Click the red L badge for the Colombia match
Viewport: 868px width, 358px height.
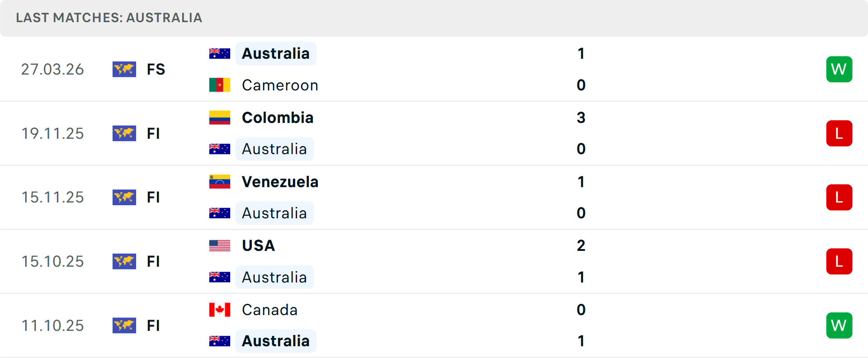839,133
